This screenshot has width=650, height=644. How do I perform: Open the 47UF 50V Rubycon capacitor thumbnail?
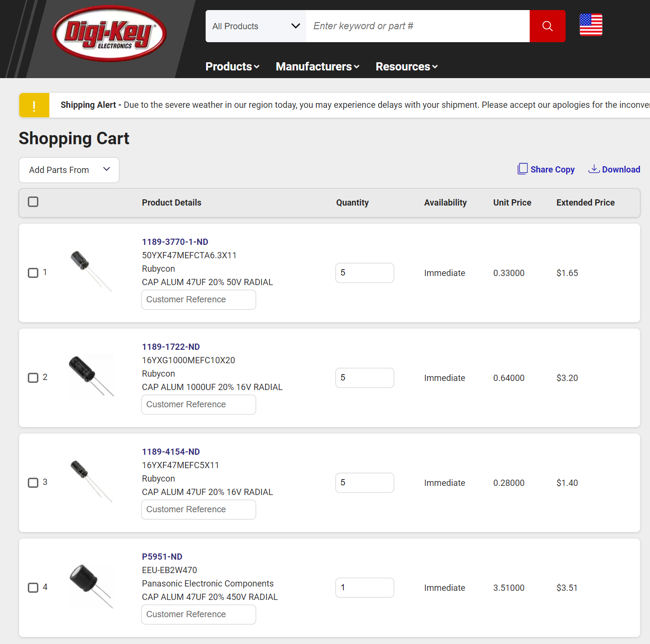pyautogui.click(x=91, y=271)
